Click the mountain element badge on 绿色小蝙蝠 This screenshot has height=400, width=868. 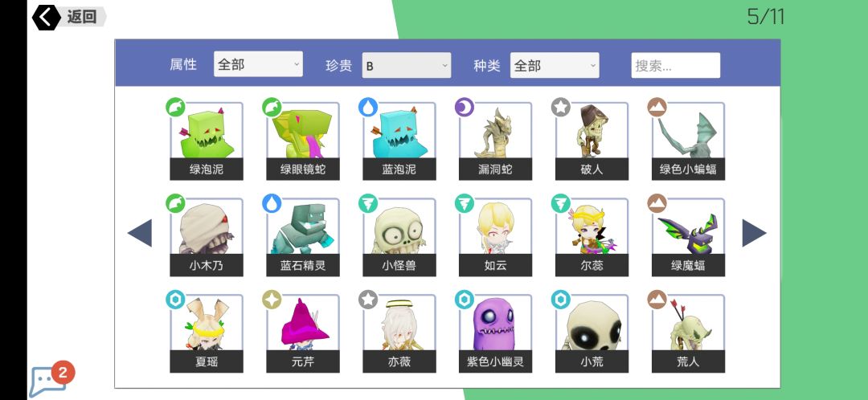click(x=657, y=107)
